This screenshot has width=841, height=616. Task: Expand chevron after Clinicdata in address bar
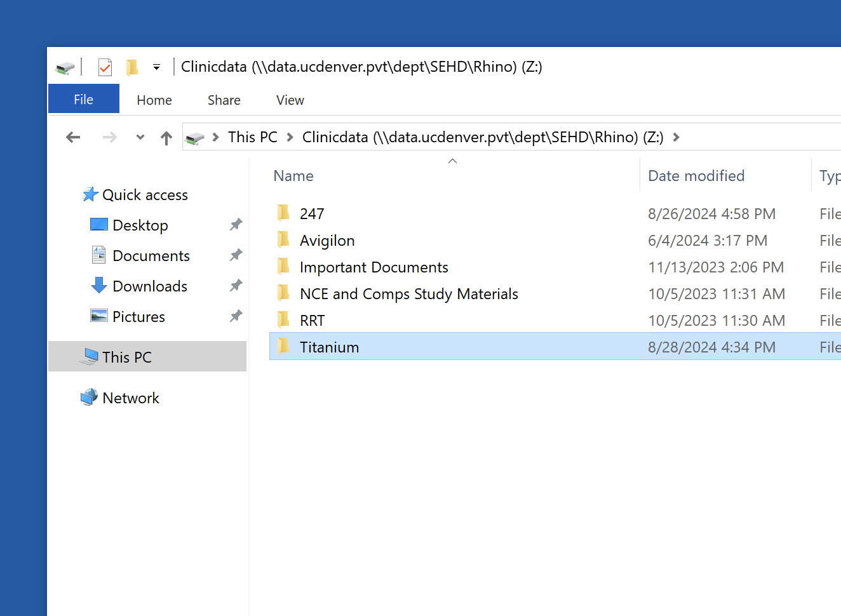point(676,137)
